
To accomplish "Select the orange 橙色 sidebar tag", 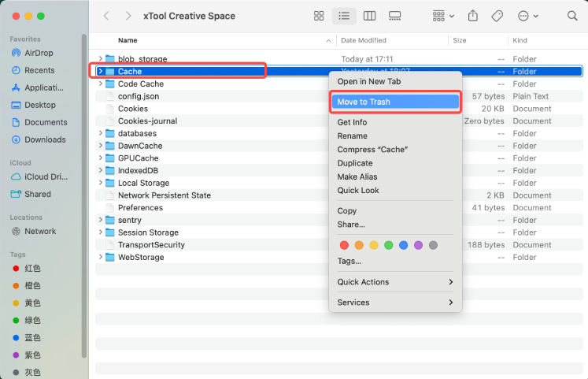I will pos(26,285).
